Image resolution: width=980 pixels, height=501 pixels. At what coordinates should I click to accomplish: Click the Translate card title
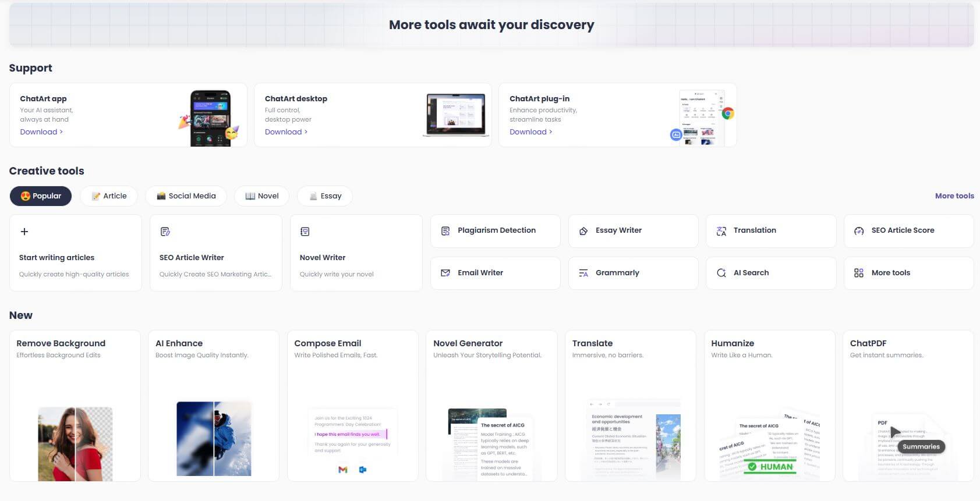pos(593,343)
